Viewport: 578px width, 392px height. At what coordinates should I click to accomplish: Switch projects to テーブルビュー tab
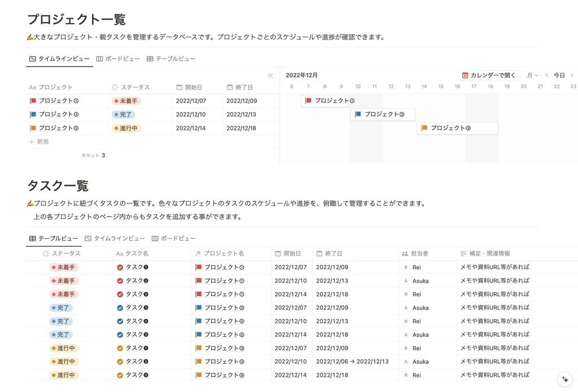[x=171, y=59]
